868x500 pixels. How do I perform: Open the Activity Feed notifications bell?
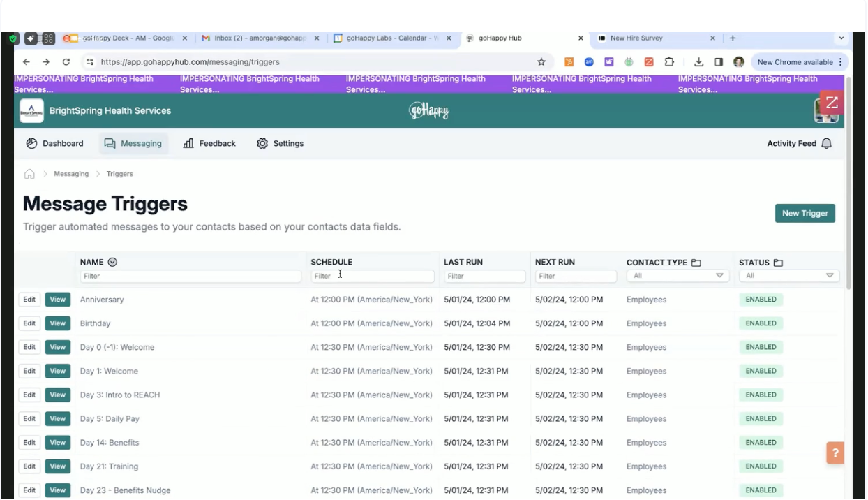[826, 143]
